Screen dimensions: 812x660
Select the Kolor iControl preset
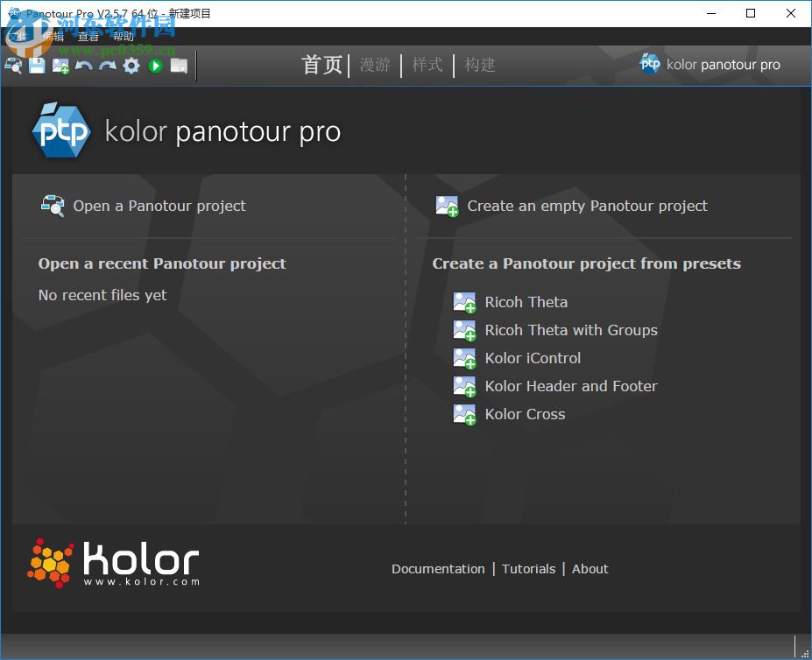click(532, 358)
